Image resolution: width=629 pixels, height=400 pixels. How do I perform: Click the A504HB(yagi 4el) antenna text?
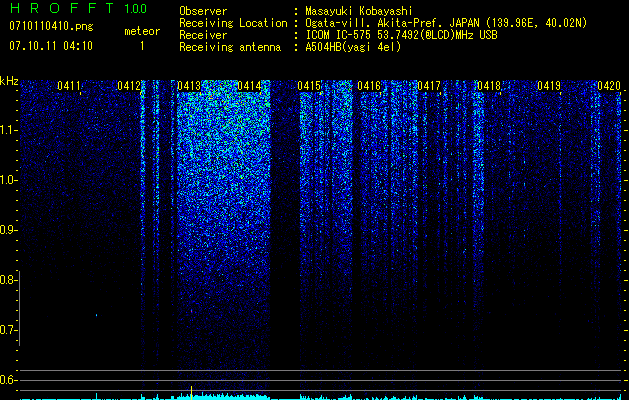(353, 47)
